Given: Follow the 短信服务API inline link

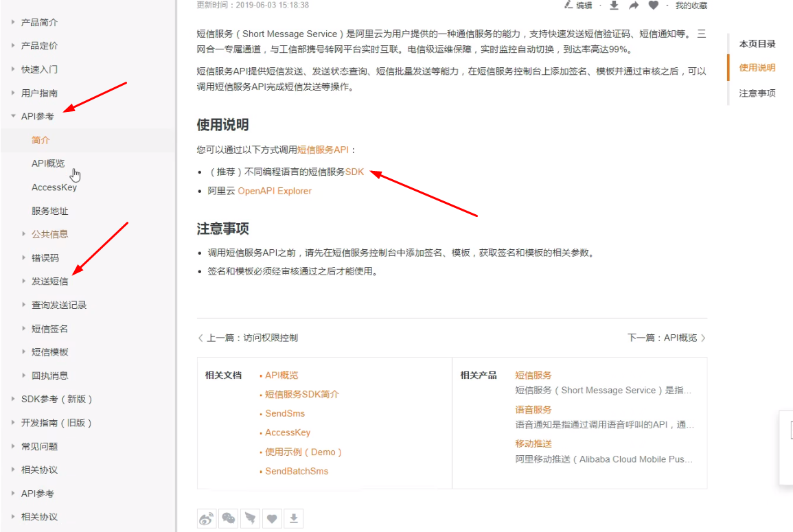Looking at the screenshot, I should [323, 150].
